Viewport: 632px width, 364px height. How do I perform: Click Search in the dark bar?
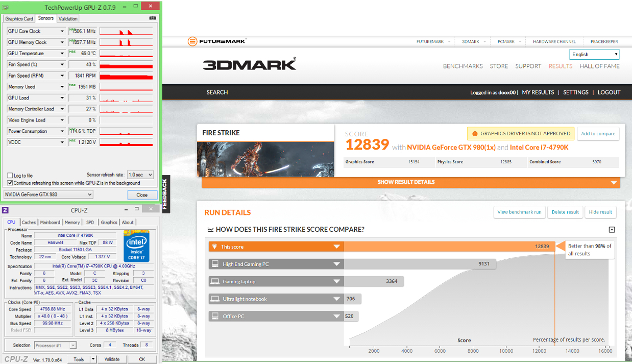[217, 92]
